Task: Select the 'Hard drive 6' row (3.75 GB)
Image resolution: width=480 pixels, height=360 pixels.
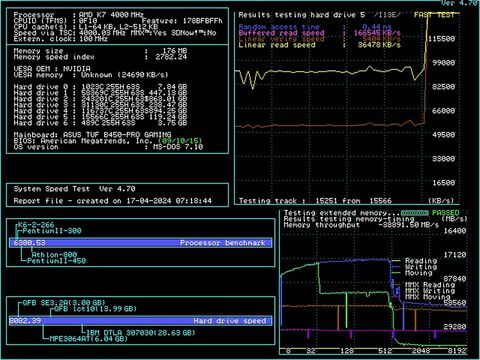Action: click(100, 123)
